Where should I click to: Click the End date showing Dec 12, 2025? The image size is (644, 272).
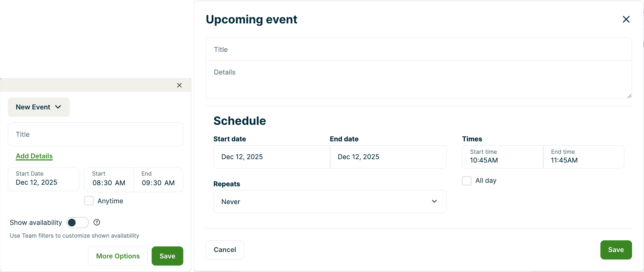coord(388,157)
